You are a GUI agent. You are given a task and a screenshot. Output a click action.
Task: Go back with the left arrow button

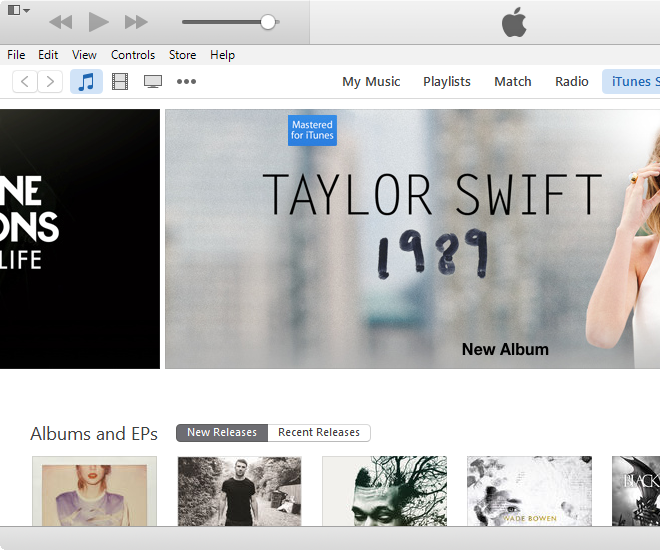(25, 81)
